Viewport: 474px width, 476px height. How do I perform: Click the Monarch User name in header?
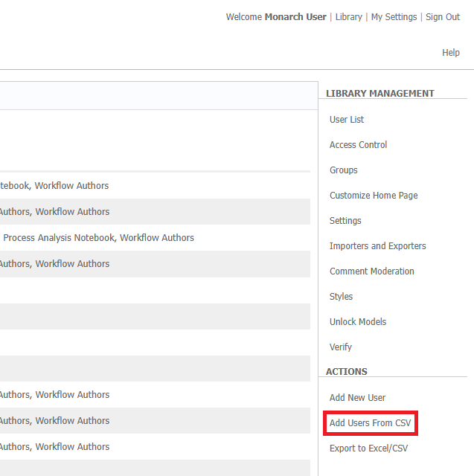coord(295,17)
